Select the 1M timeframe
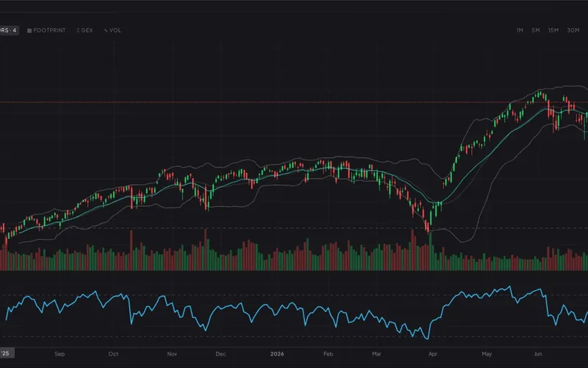Image resolution: width=588 pixels, height=368 pixels. click(520, 30)
